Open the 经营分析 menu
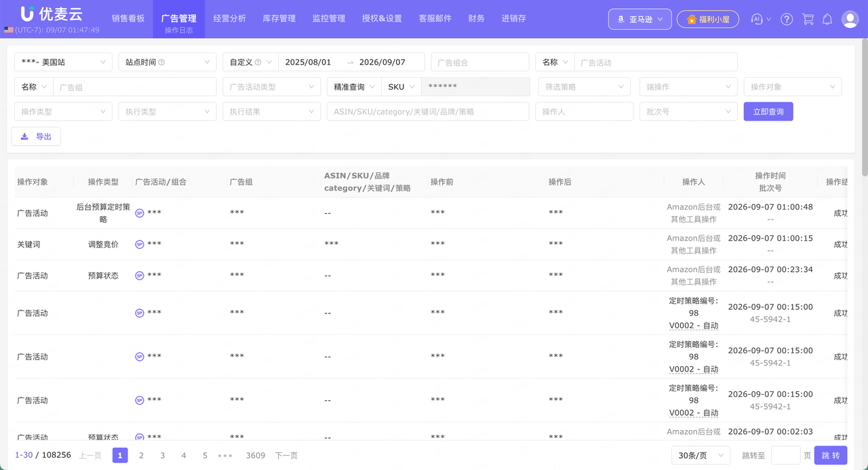 click(229, 19)
